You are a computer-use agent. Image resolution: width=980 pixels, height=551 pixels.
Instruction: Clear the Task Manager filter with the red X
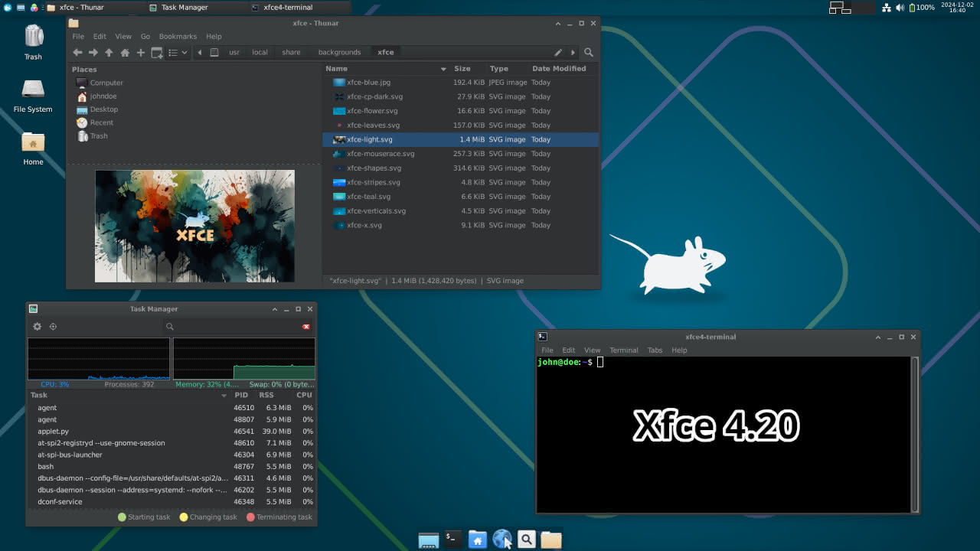coord(305,326)
